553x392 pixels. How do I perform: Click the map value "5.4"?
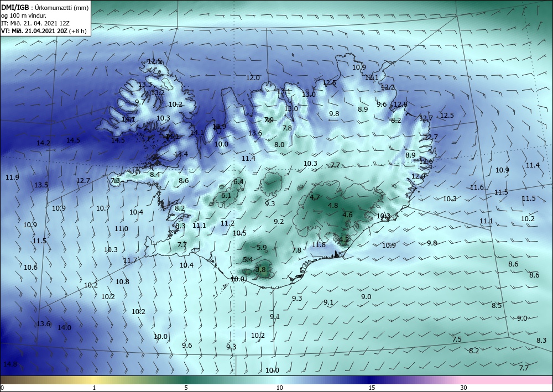[x=248, y=260]
